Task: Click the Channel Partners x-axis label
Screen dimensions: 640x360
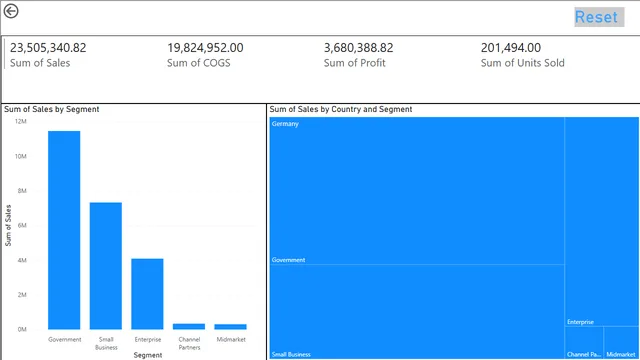Action: tap(189, 343)
